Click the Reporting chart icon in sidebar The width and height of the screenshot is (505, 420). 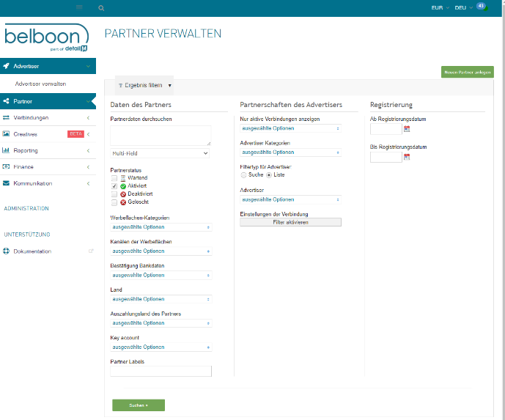[6, 150]
